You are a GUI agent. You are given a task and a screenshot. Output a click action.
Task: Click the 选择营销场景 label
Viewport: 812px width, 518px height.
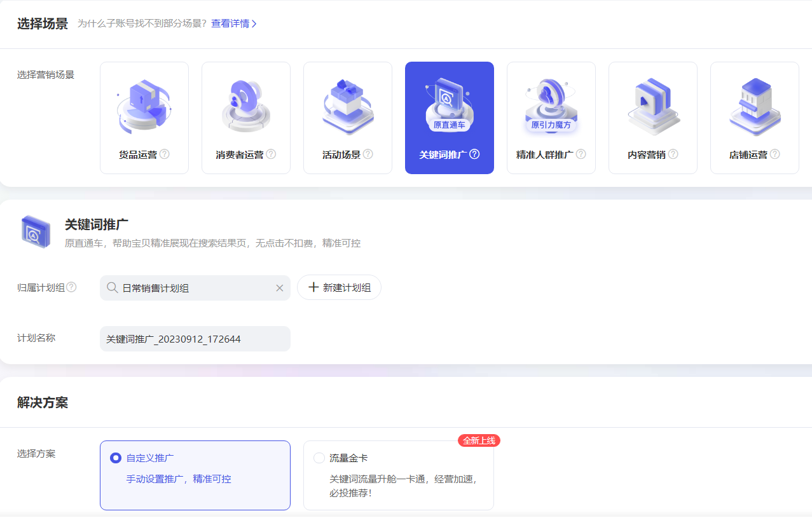(x=46, y=74)
